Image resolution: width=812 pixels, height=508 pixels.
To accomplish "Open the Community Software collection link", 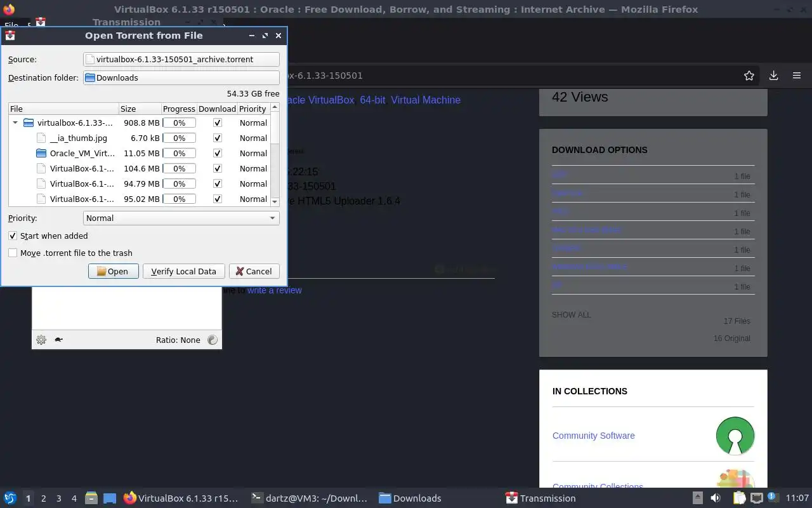I will tap(593, 436).
